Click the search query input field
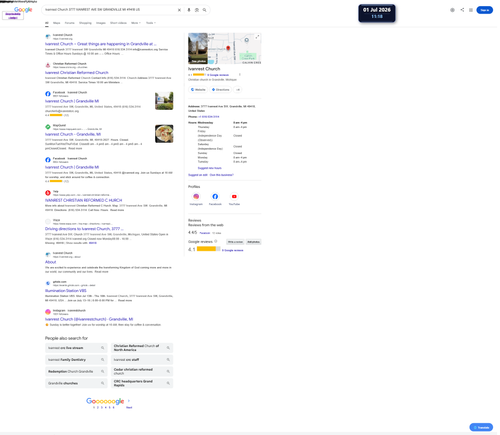The height and width of the screenshot is (435, 500). tap(110, 10)
